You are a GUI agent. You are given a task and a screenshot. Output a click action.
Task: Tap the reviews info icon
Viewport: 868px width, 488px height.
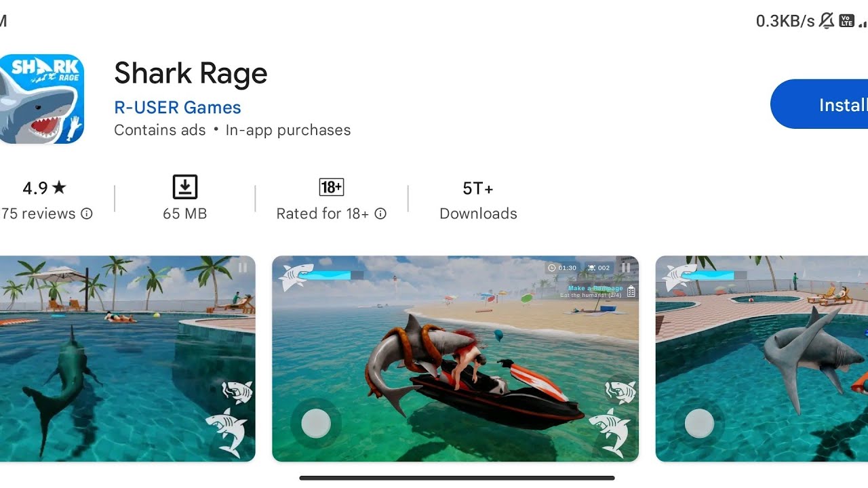coord(87,213)
